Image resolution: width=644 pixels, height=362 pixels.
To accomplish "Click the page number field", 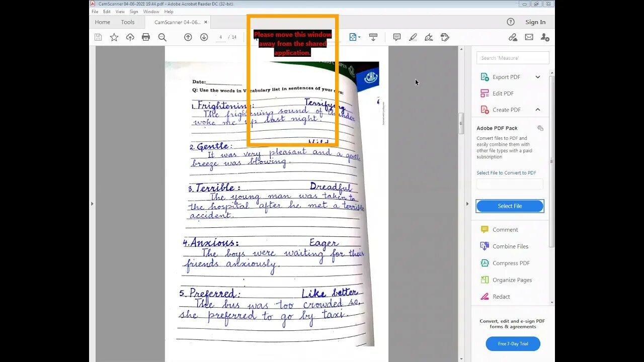I will tap(221, 37).
